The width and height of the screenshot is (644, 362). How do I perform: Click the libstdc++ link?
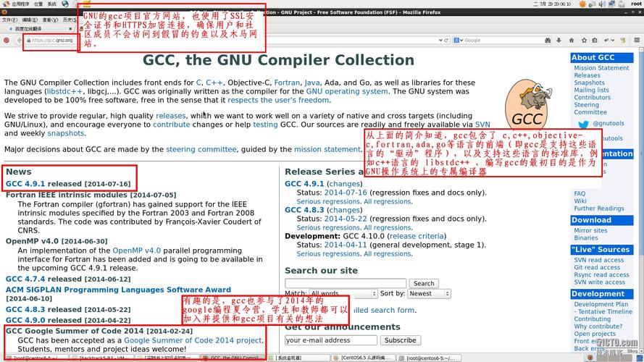pyautogui.click(x=64, y=91)
